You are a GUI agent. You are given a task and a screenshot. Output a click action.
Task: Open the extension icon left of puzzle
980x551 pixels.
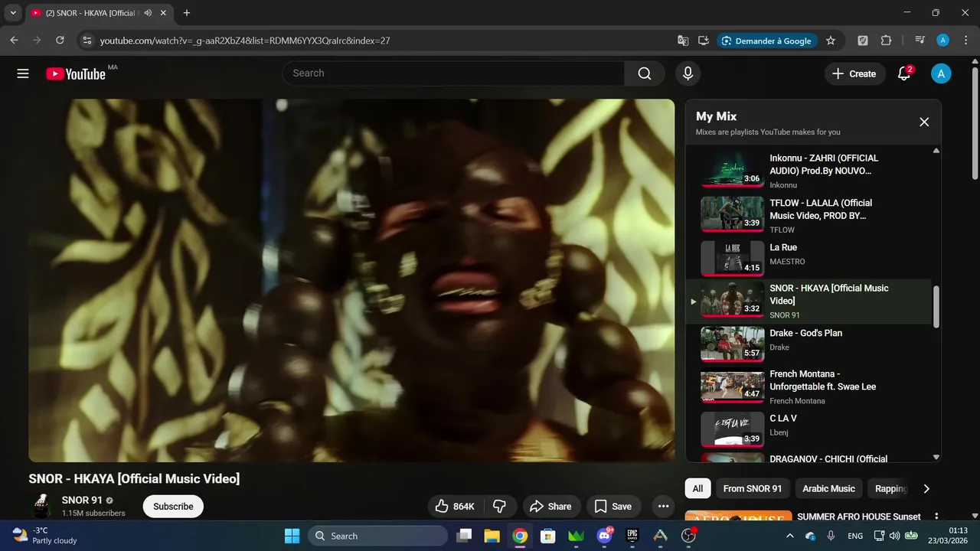click(x=863, y=41)
